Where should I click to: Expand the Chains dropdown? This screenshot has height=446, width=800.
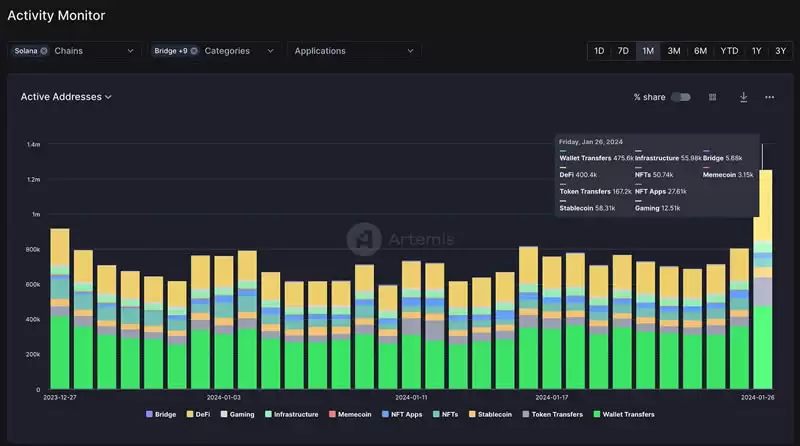coord(130,51)
